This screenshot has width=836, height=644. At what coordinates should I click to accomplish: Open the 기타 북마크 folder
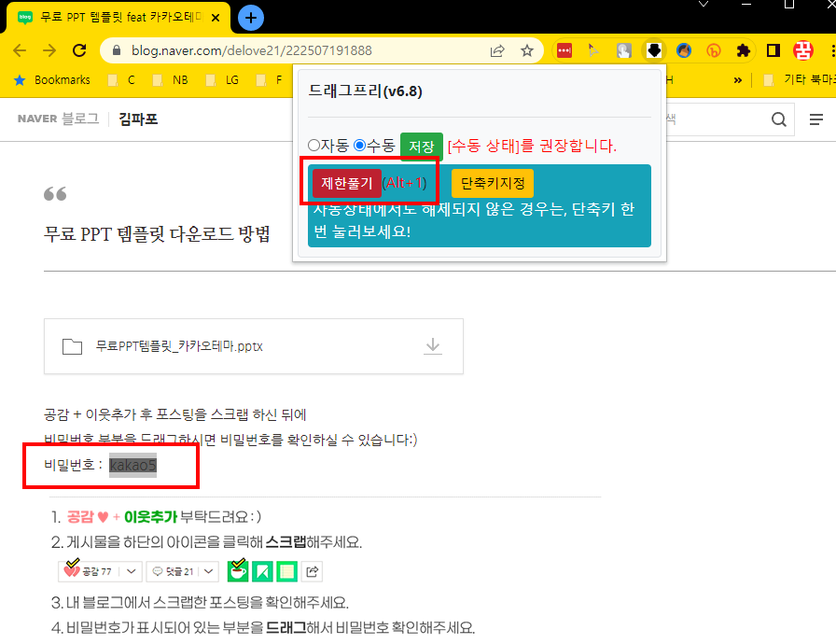coord(800,80)
